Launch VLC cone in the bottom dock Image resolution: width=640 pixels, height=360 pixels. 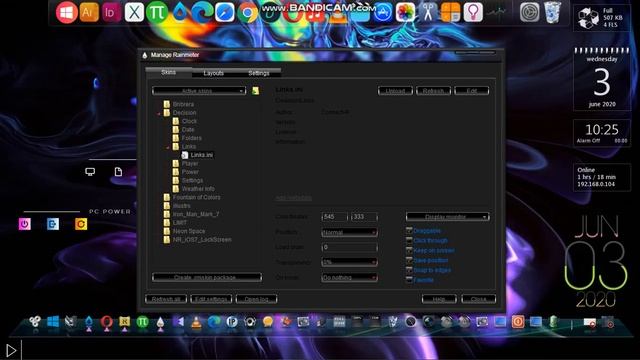[x=196, y=322]
